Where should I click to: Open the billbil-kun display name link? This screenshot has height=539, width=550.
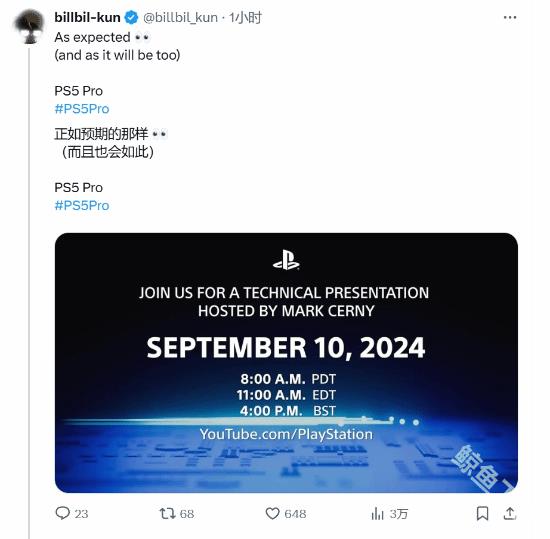(87, 18)
